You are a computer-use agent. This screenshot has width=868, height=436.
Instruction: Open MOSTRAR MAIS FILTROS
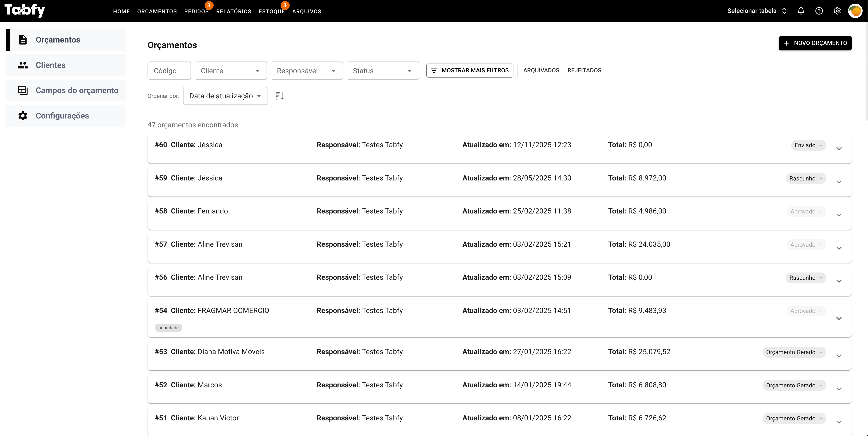tap(470, 70)
